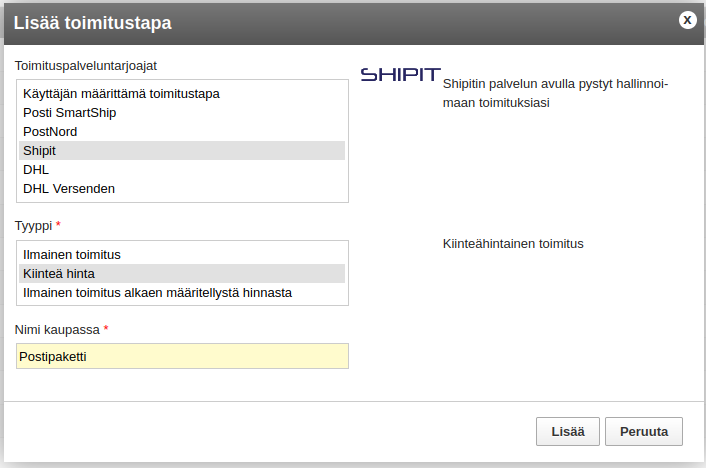Cancel with the Peruuta button
The image size is (706, 468).
pos(643,432)
